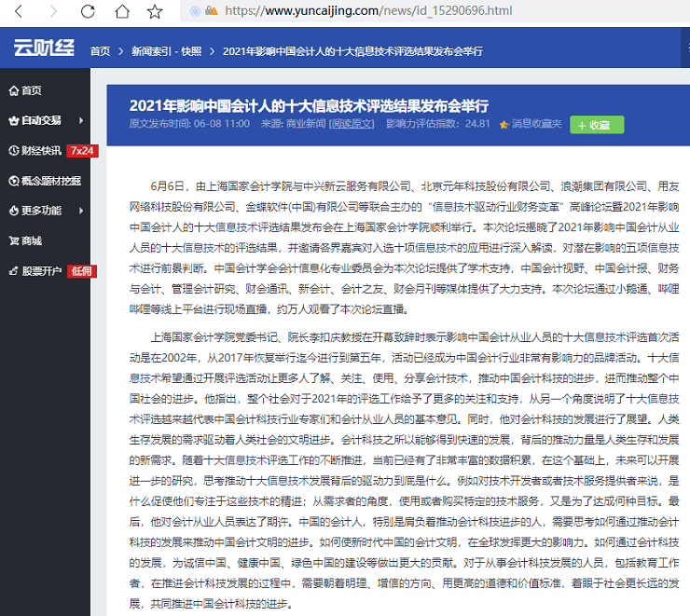Click 新闻索引 - 快照 breadcrumb link
The height and width of the screenshot is (616, 690).
coord(166,50)
